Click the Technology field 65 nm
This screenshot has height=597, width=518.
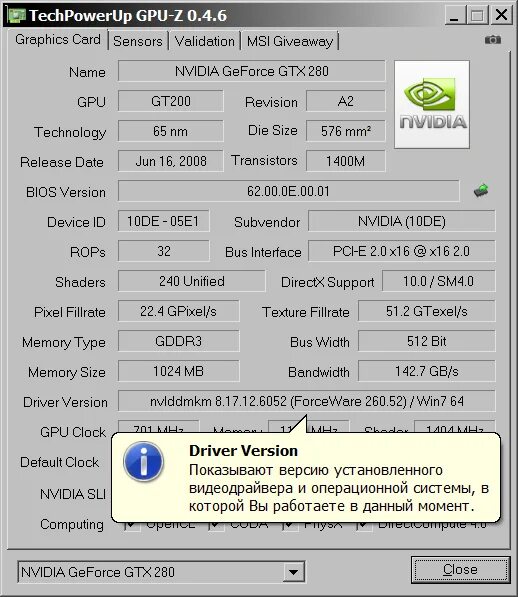tap(171, 131)
